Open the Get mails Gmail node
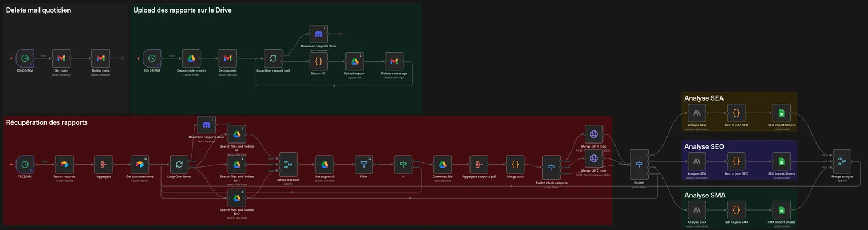This screenshot has height=230, width=868. [x=61, y=58]
